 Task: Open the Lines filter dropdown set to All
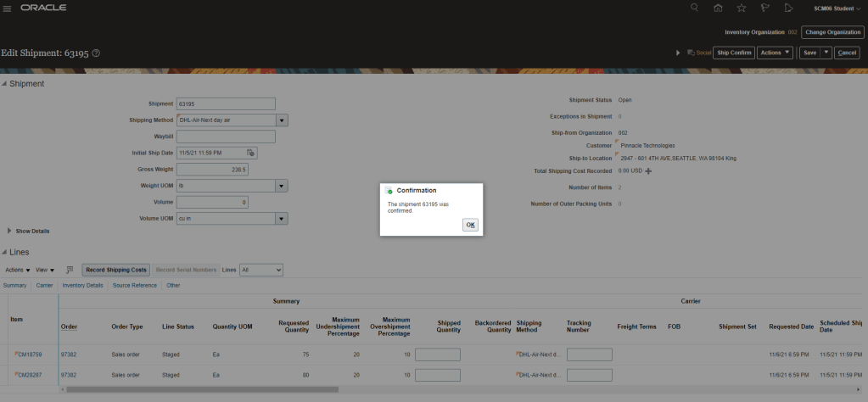260,270
